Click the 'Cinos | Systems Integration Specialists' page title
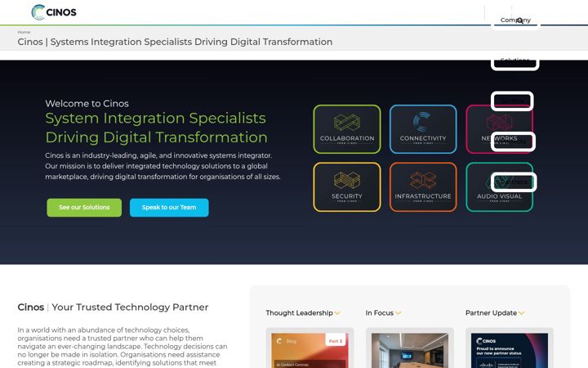 coord(175,42)
